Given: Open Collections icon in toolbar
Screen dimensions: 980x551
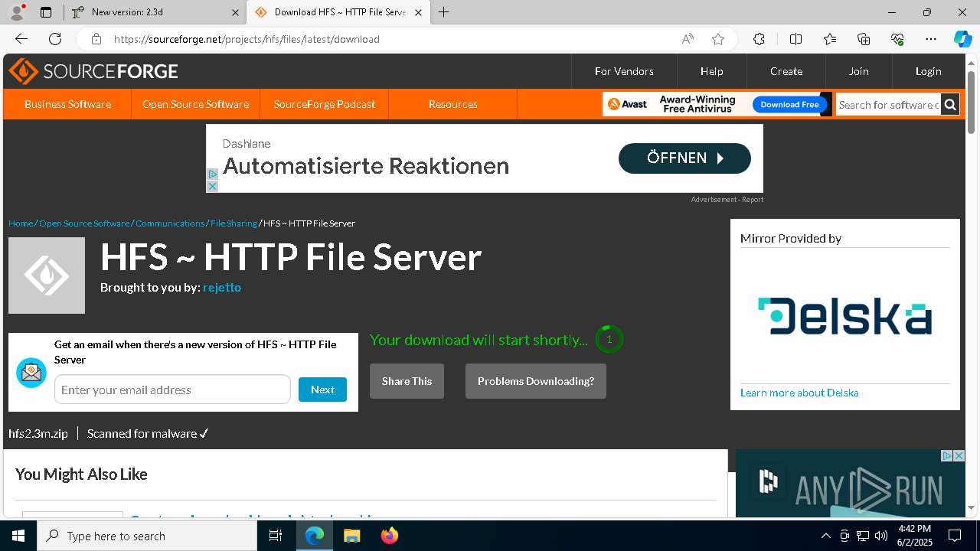Looking at the screenshot, I should [864, 39].
